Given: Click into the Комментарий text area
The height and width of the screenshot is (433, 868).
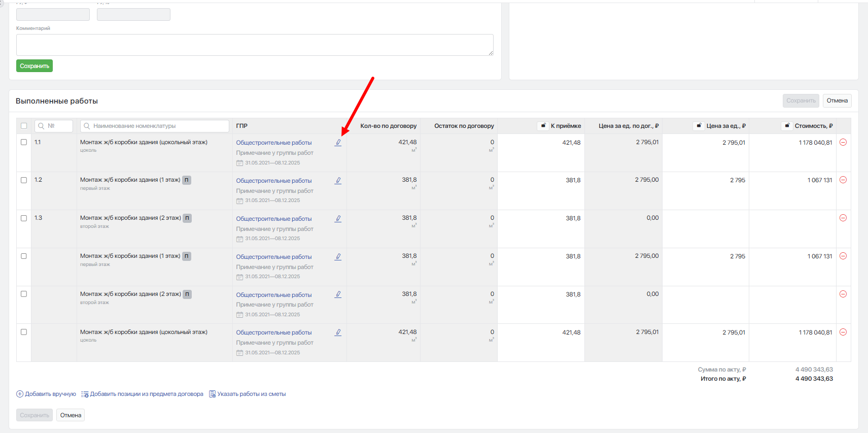Looking at the screenshot, I should 255,45.
